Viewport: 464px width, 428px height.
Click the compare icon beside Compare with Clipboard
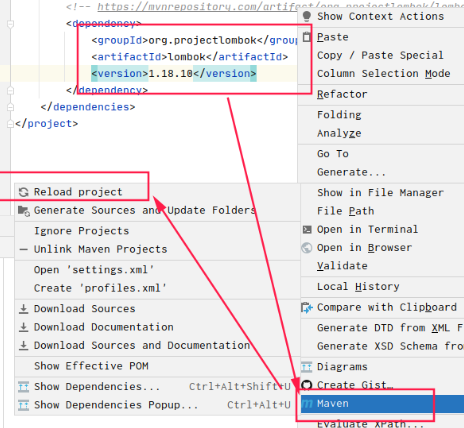[x=307, y=307]
